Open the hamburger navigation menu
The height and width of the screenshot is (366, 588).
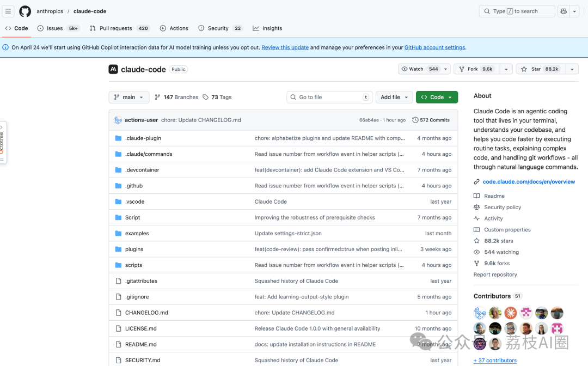(8, 11)
